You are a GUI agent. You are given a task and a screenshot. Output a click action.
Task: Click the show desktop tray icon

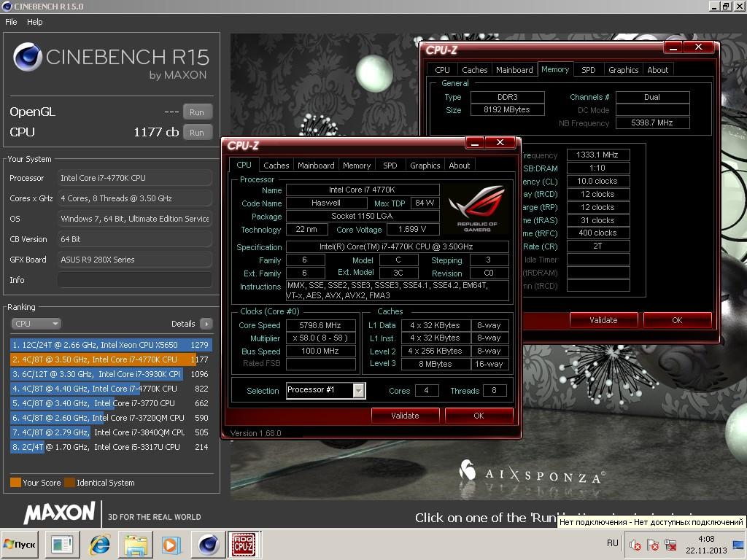click(739, 544)
